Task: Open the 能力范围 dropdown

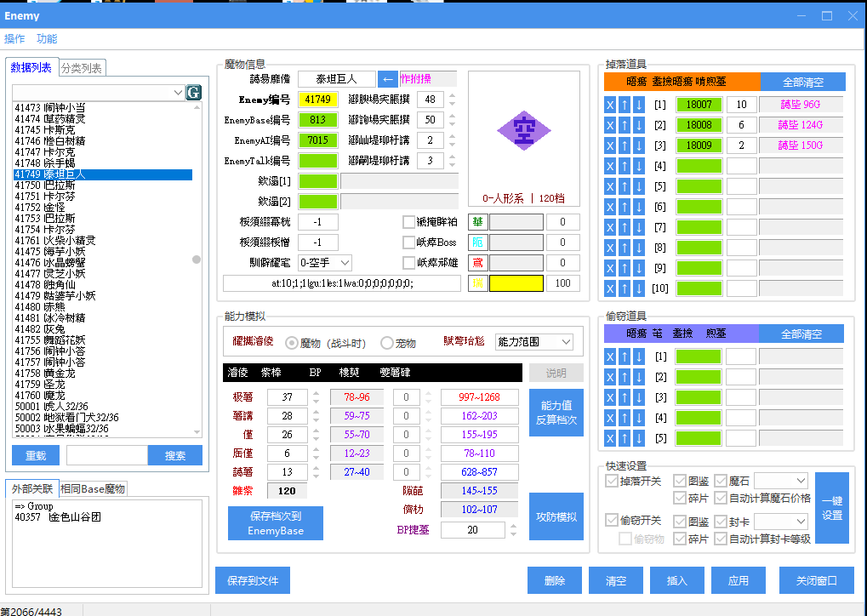Action: point(533,342)
